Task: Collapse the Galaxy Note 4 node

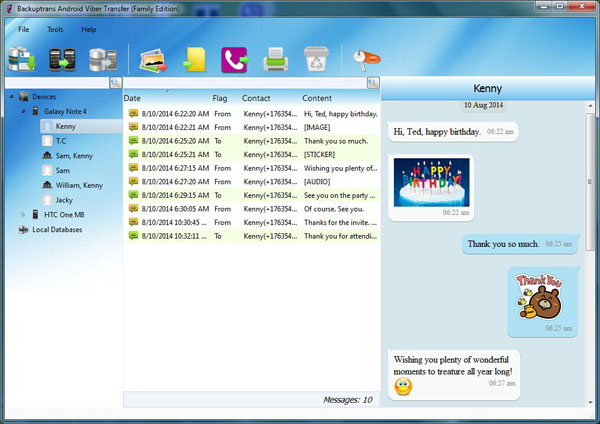Action: [23, 112]
